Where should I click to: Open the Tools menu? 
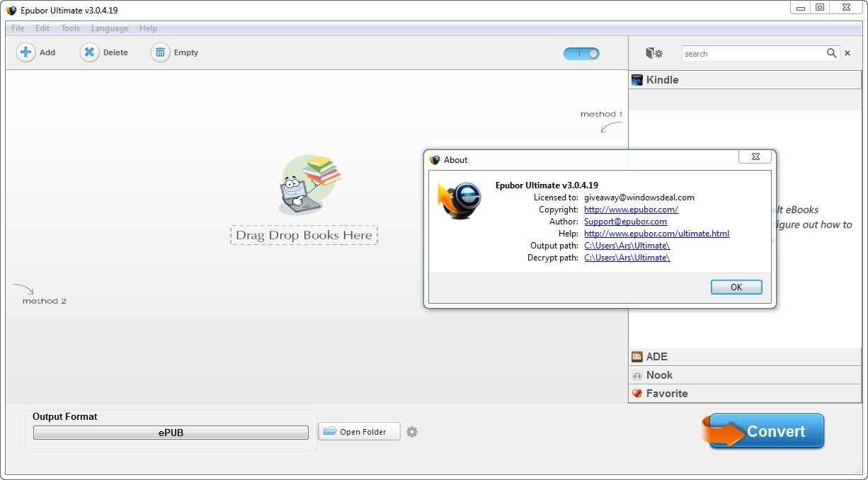point(70,28)
